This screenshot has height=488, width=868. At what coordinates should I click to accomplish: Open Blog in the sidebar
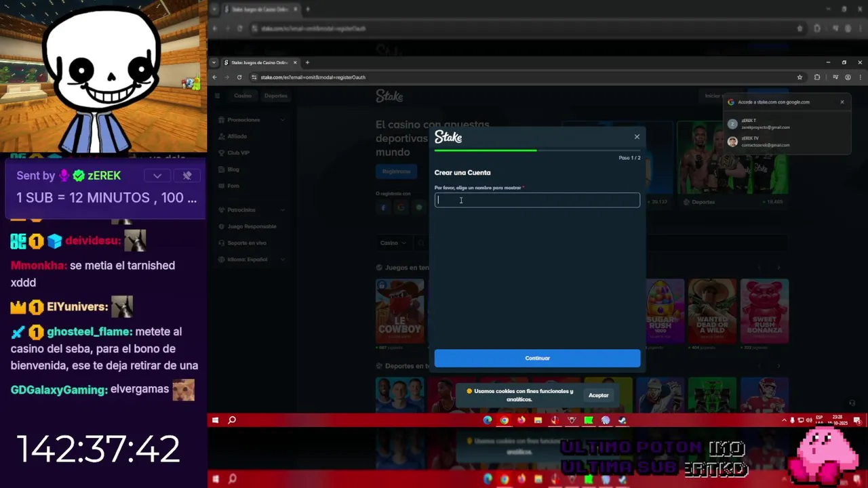(x=233, y=169)
